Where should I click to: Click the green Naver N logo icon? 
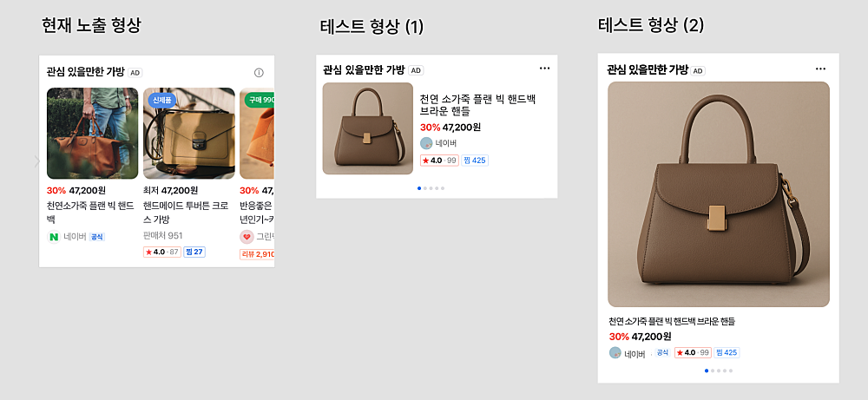tap(54, 236)
